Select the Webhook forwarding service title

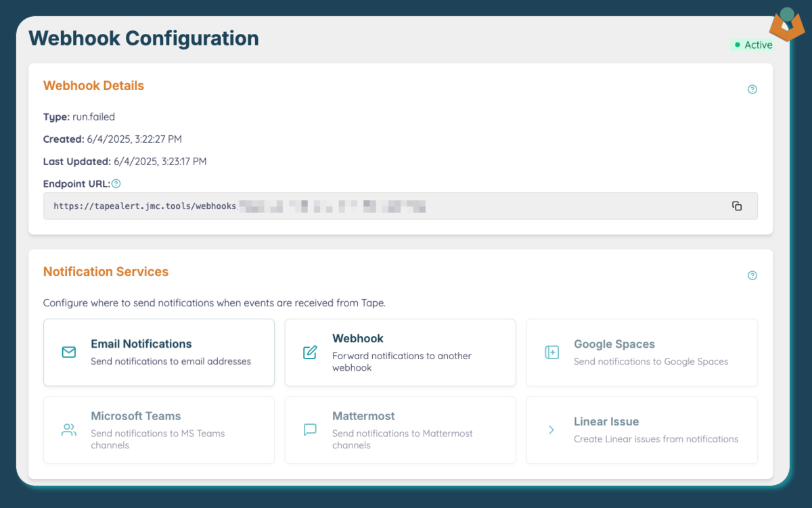tap(358, 338)
